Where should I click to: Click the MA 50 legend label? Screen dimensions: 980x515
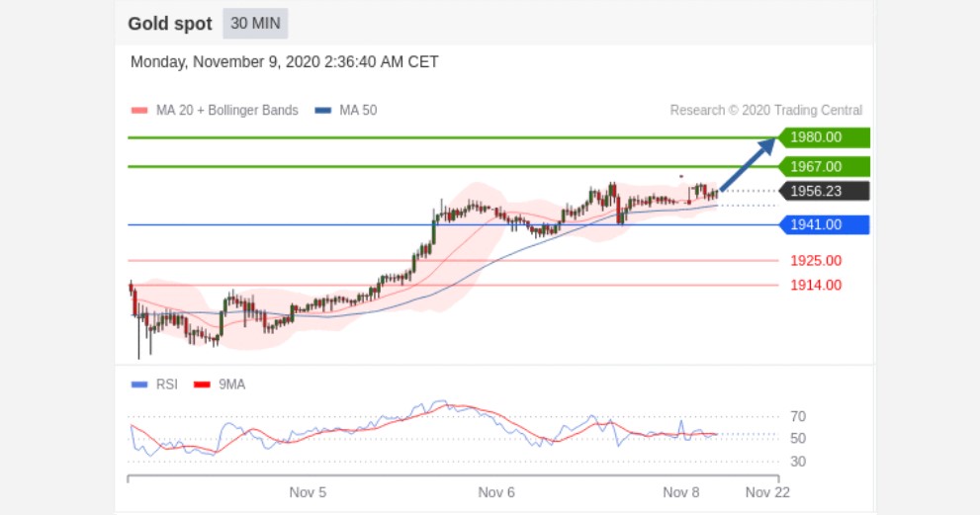pos(358,111)
